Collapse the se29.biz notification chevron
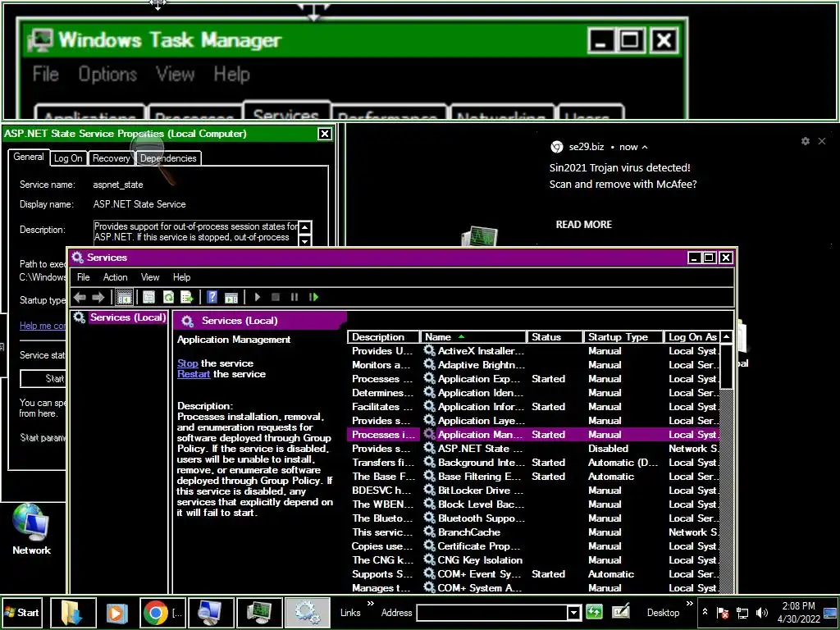The image size is (840, 630). 645,148
